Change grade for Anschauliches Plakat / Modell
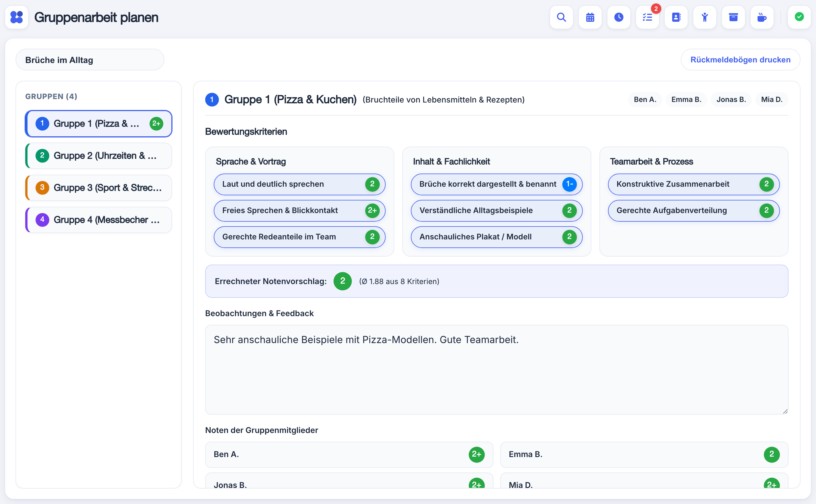The width and height of the screenshot is (816, 504). pyautogui.click(x=569, y=237)
